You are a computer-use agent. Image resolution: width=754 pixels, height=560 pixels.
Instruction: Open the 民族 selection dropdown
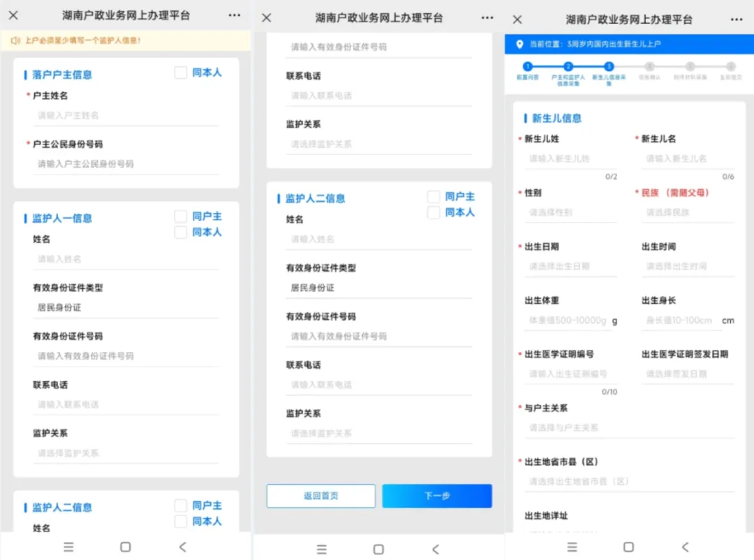click(x=687, y=212)
